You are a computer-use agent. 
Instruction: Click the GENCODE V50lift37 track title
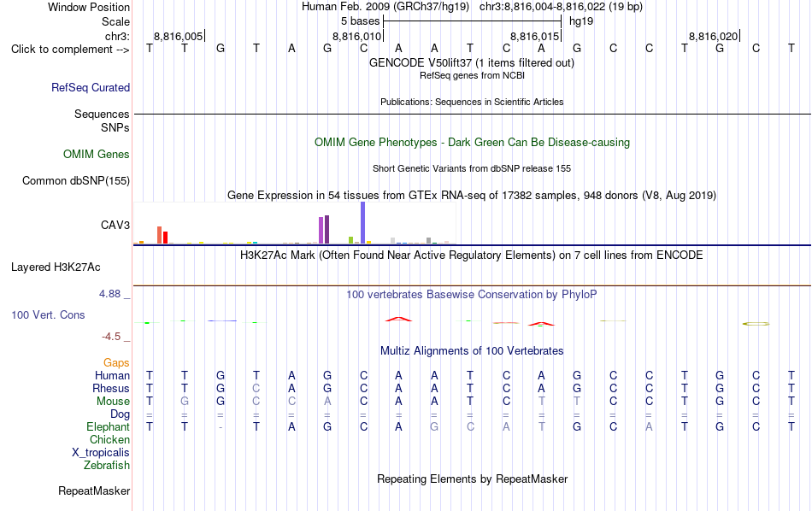(472, 63)
